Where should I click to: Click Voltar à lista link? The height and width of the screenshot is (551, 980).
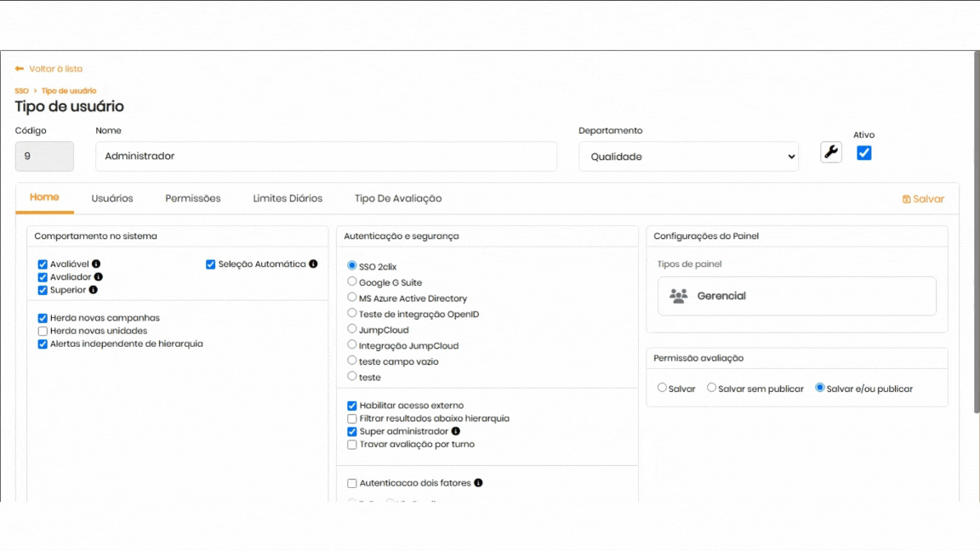49,69
